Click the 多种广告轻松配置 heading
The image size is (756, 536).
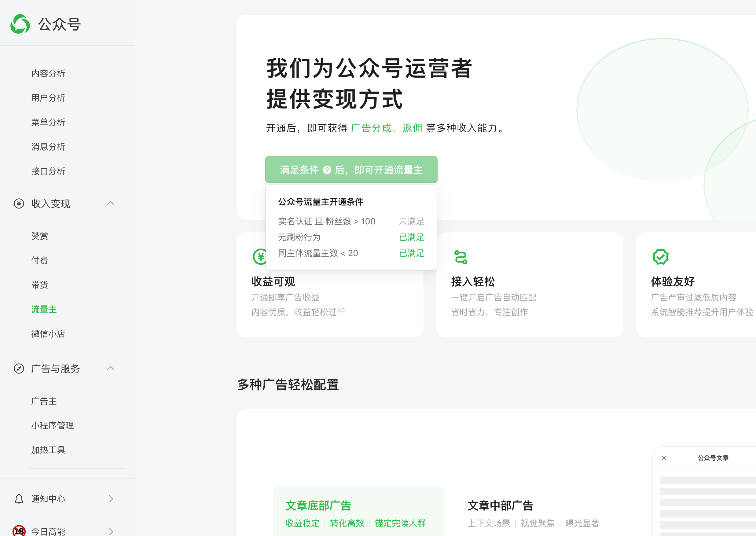pos(288,384)
